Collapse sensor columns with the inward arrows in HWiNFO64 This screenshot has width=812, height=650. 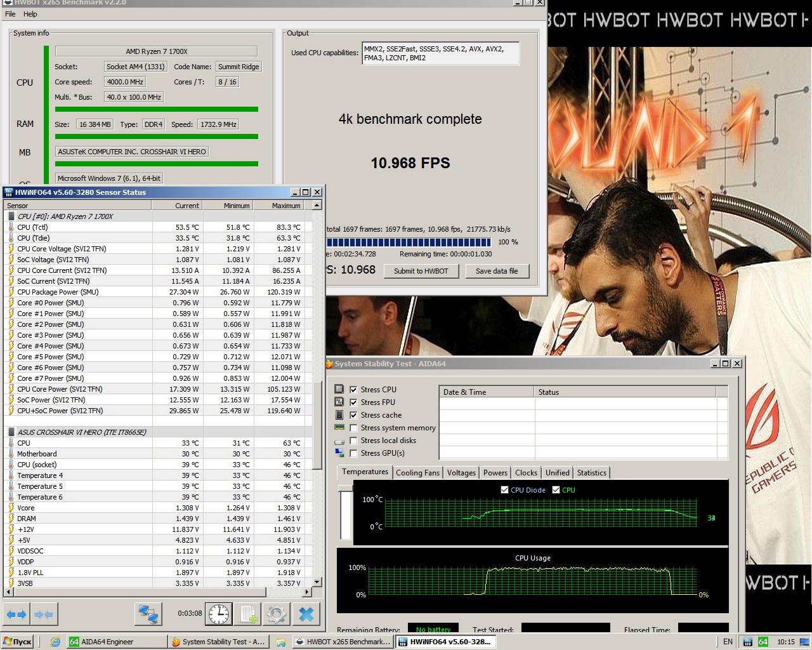coord(44,614)
